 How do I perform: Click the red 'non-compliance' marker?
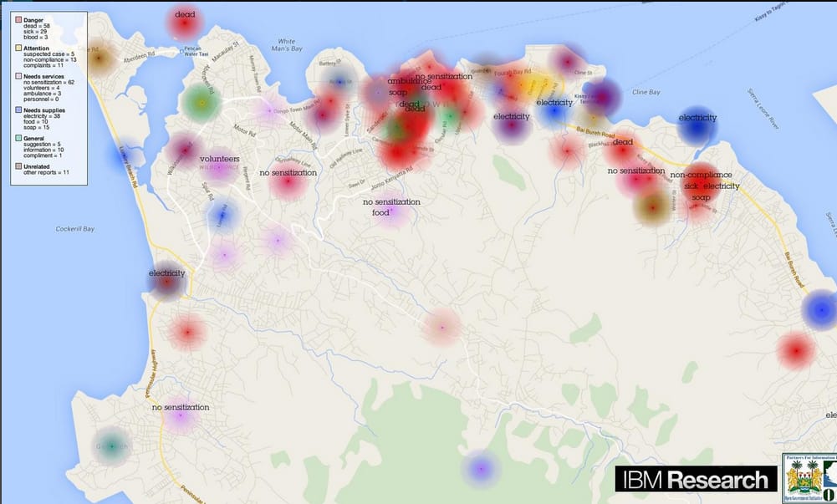coord(701,184)
